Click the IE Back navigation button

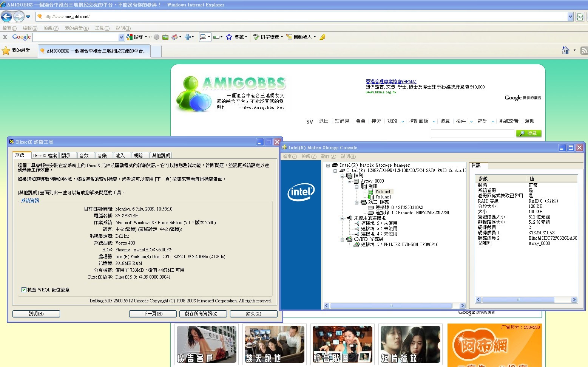click(7, 16)
